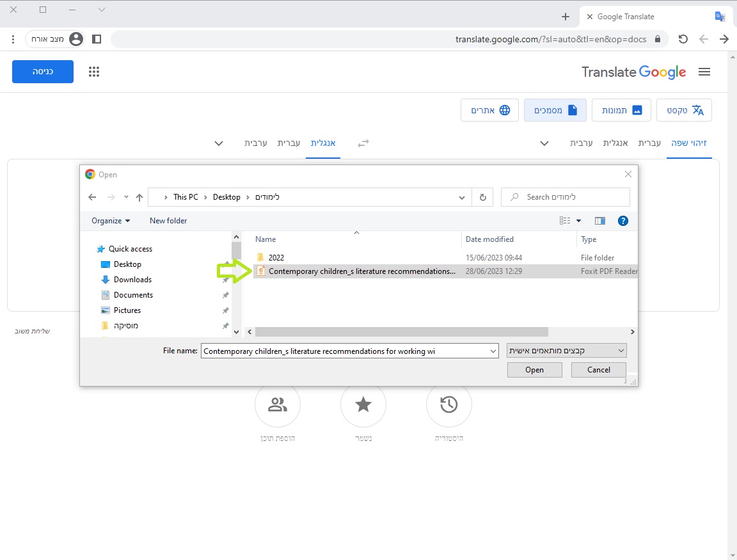Switch to the Images (תמונות) tab
The width and height of the screenshot is (737, 560).
tap(621, 110)
